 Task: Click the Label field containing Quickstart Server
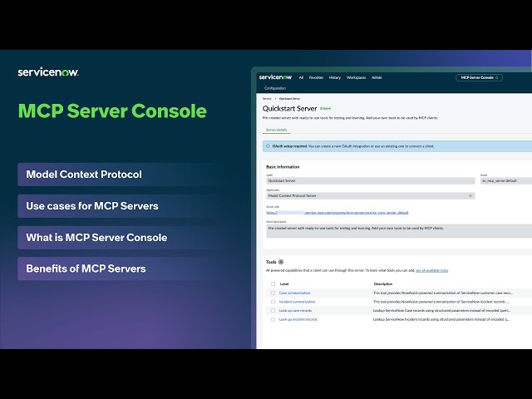[371, 181]
